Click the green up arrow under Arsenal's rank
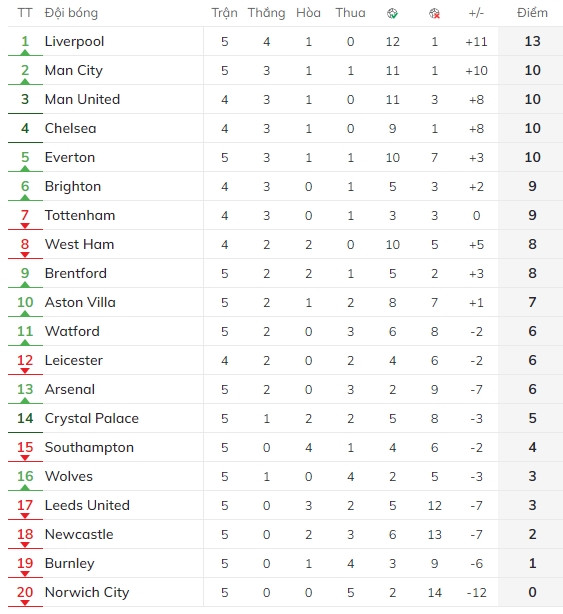 click(x=25, y=400)
